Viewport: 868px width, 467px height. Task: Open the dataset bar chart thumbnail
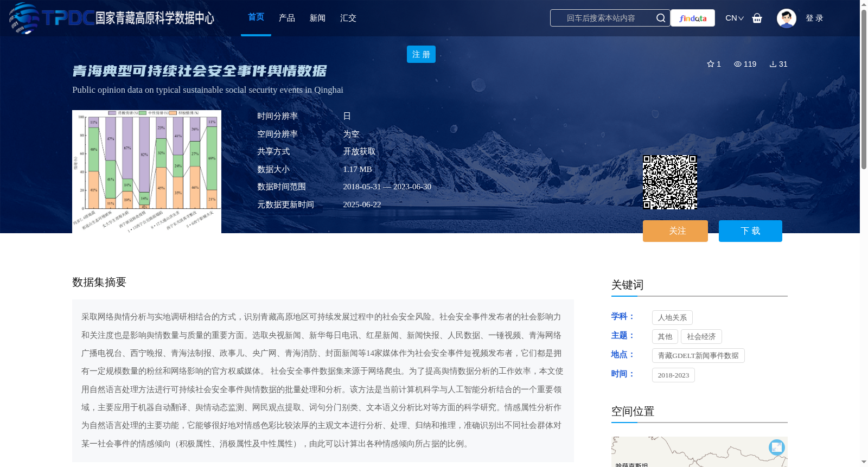pyautogui.click(x=146, y=171)
